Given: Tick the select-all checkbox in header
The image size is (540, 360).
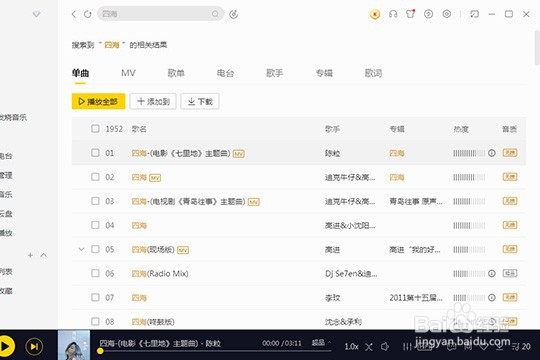Looking at the screenshot, I should [x=95, y=129].
